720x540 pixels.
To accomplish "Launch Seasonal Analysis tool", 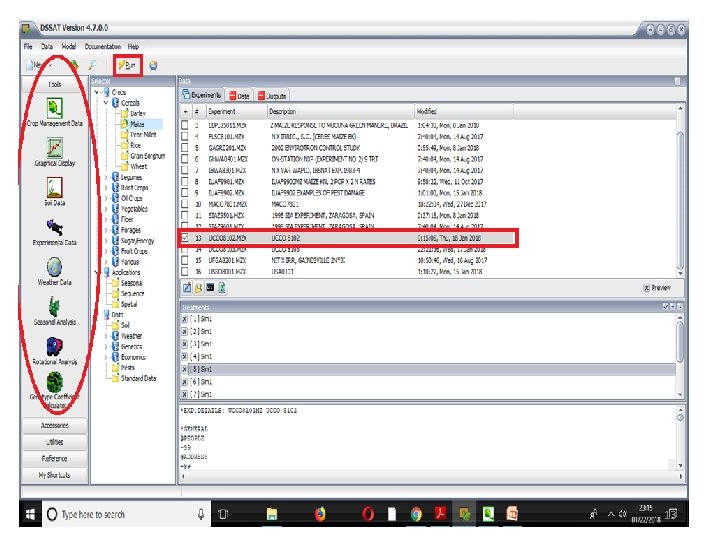I will click(x=55, y=311).
